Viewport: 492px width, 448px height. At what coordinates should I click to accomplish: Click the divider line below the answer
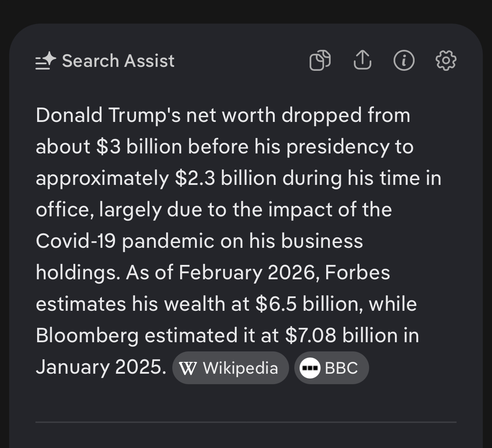(246, 422)
